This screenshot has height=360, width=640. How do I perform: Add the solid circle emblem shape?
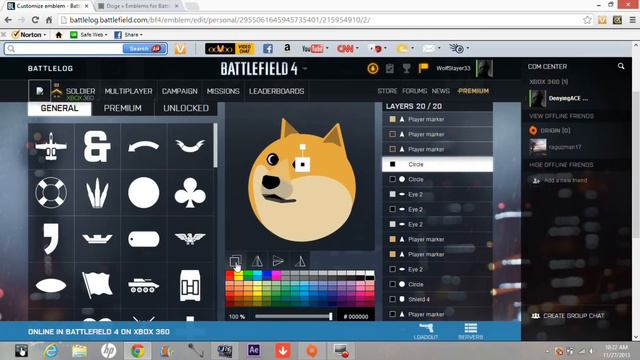tap(143, 193)
